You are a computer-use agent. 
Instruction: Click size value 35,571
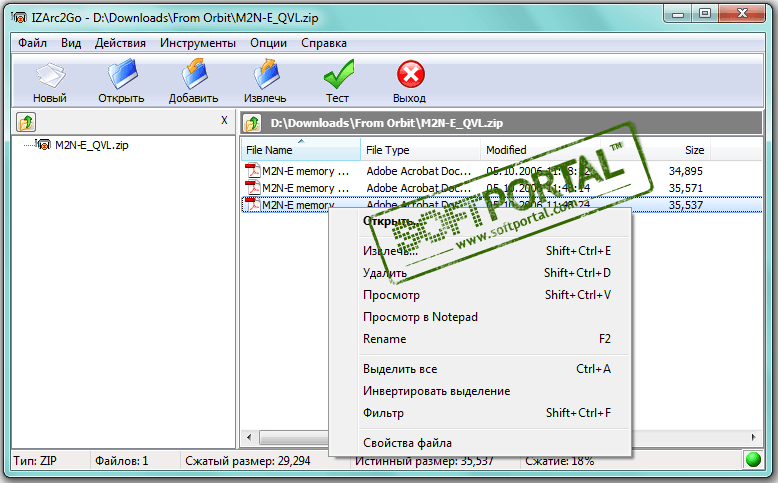pyautogui.click(x=685, y=188)
